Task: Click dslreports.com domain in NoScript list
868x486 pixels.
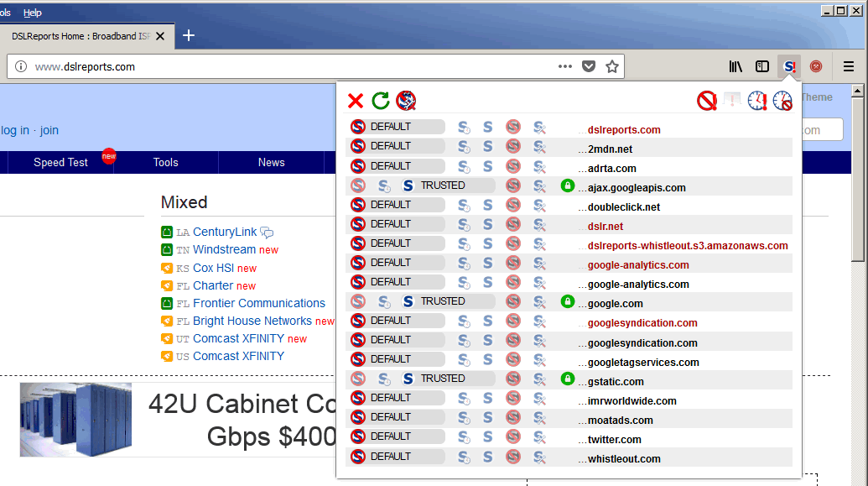Action: (624, 130)
